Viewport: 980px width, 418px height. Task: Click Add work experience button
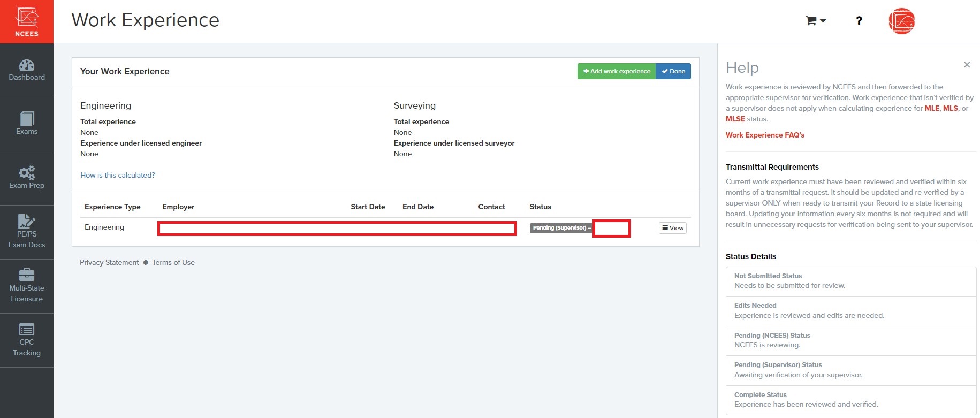[617, 71]
